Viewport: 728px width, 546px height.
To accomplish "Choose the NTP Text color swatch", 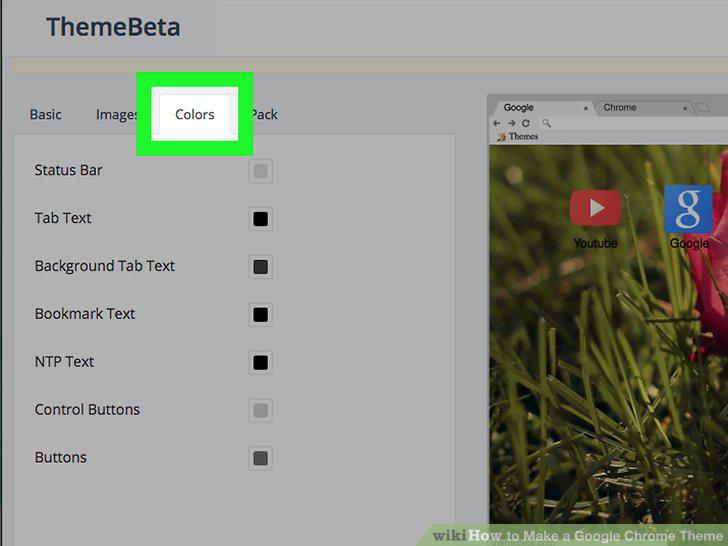I will tap(260, 362).
